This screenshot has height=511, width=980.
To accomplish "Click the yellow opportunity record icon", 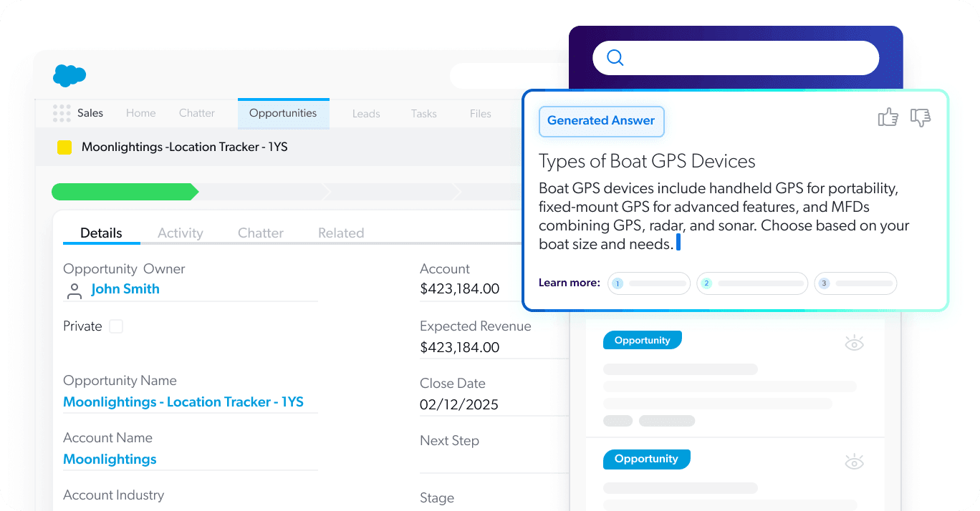I will click(x=64, y=147).
